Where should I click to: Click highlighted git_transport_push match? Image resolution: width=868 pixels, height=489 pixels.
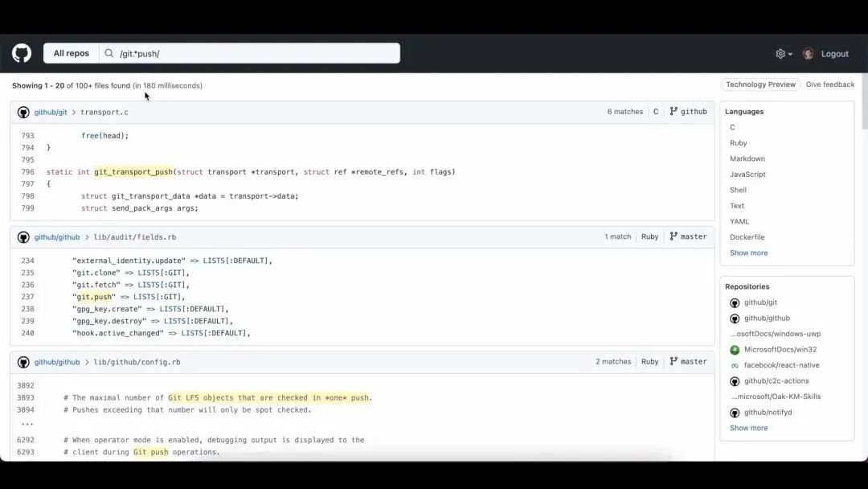133,171
